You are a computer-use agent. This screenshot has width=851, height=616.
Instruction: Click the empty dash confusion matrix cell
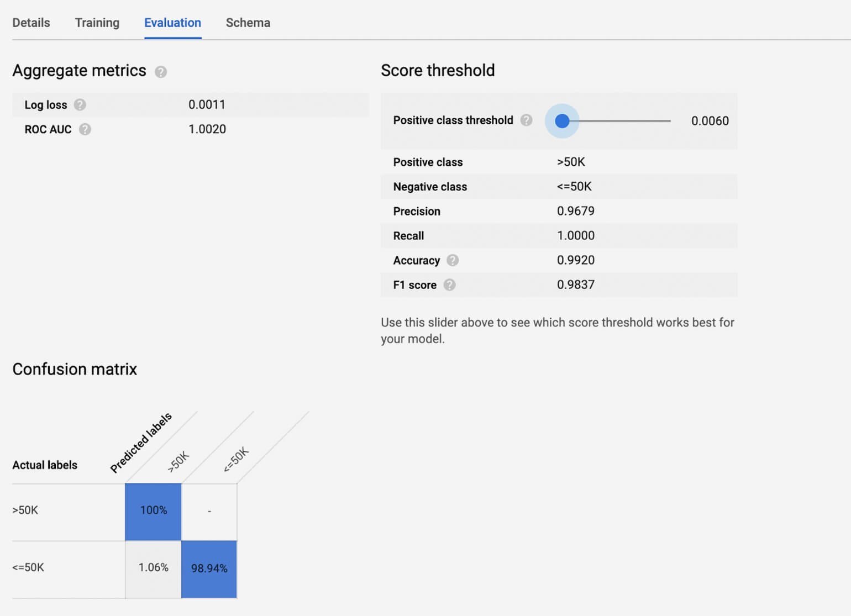pyautogui.click(x=209, y=511)
